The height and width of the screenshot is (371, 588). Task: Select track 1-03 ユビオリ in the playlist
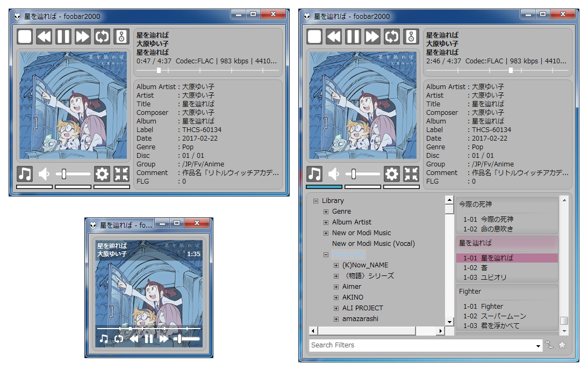(x=507, y=278)
